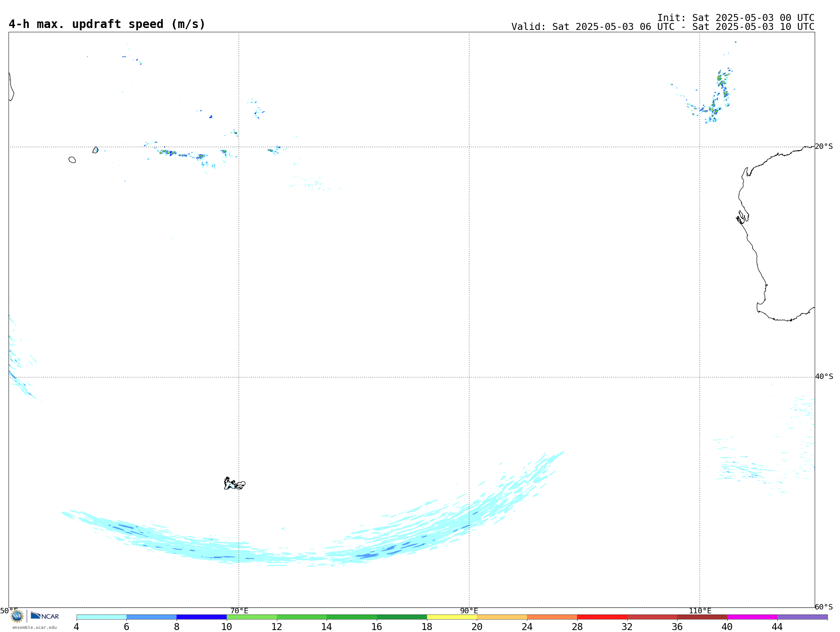Click the colorbar tick label 44
840x632 pixels.
(777, 627)
